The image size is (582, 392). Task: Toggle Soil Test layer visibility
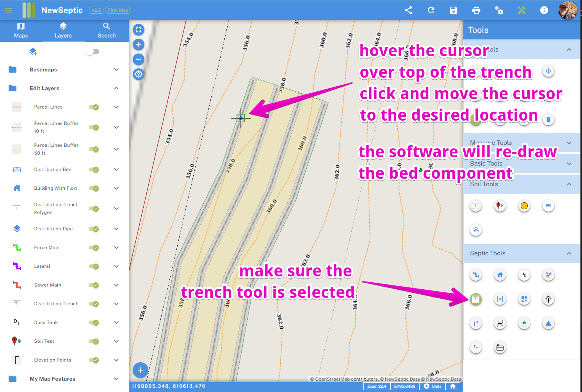tap(94, 341)
